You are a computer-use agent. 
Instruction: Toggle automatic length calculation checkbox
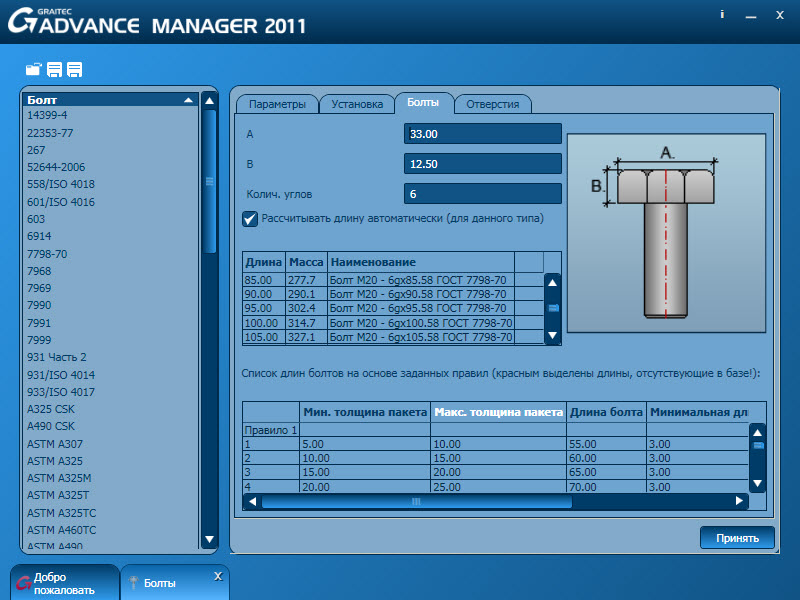pyautogui.click(x=250, y=218)
